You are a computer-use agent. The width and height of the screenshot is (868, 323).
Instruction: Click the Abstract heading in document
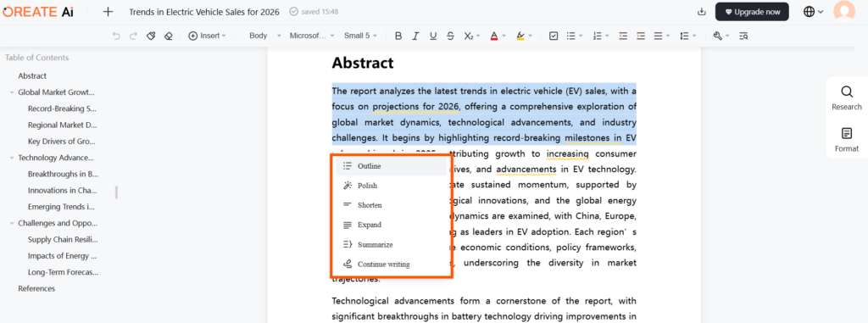pos(363,63)
